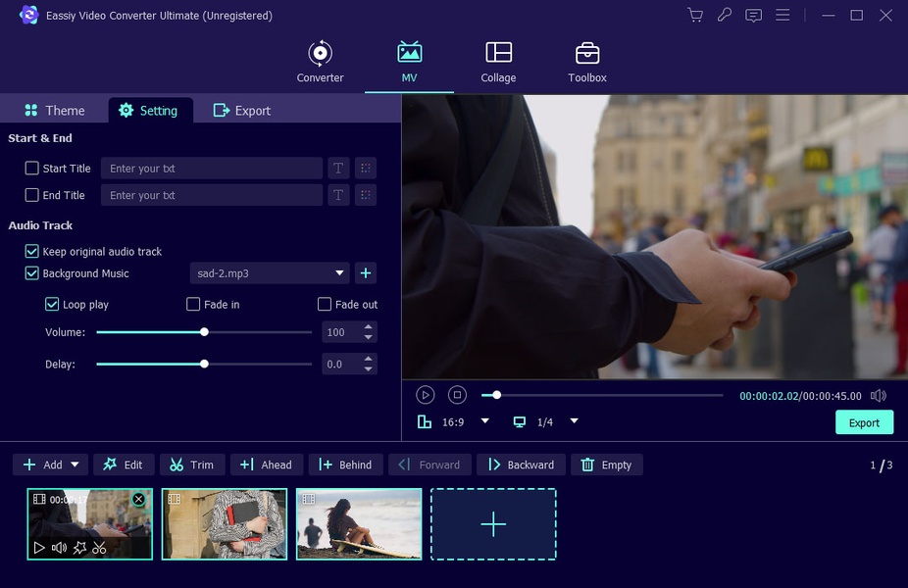Remove the first clip with its X icon

coord(138,500)
